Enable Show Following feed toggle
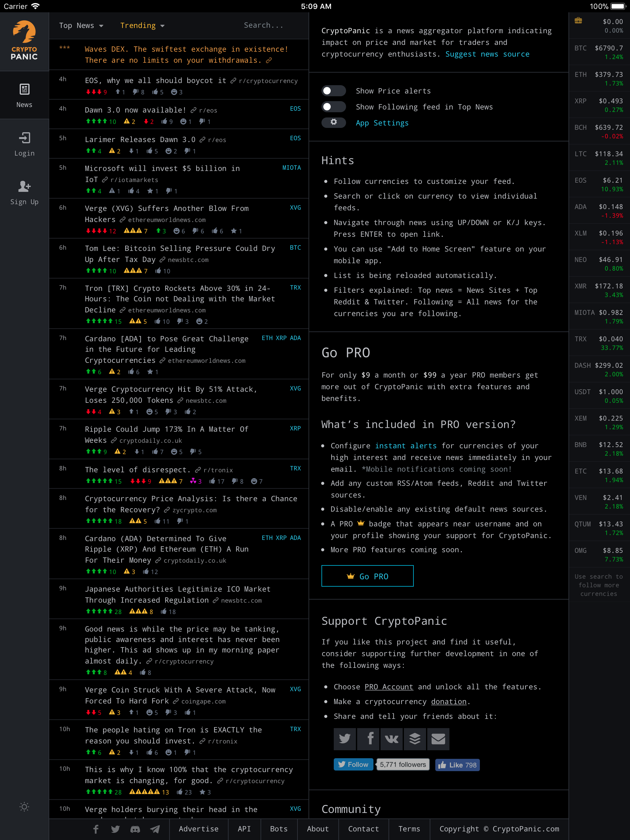This screenshot has width=630, height=840. tap(333, 107)
